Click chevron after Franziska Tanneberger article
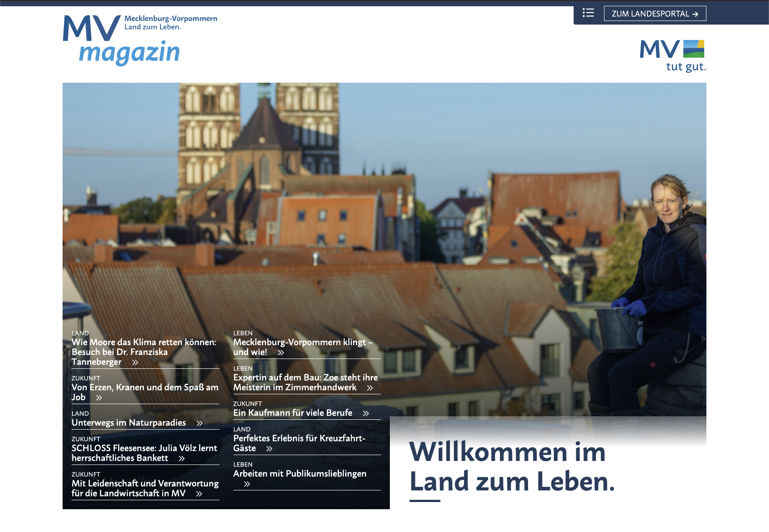The width and height of the screenshot is (769, 532). [x=135, y=363]
